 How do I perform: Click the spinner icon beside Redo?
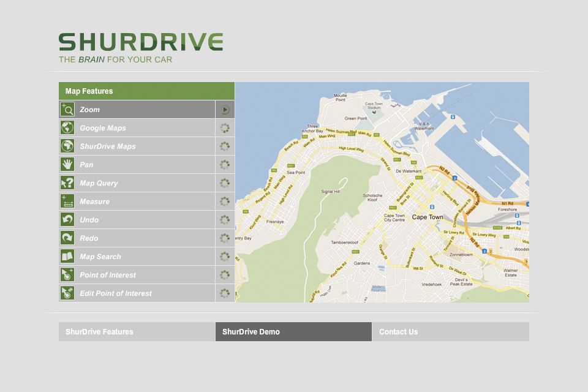[225, 238]
